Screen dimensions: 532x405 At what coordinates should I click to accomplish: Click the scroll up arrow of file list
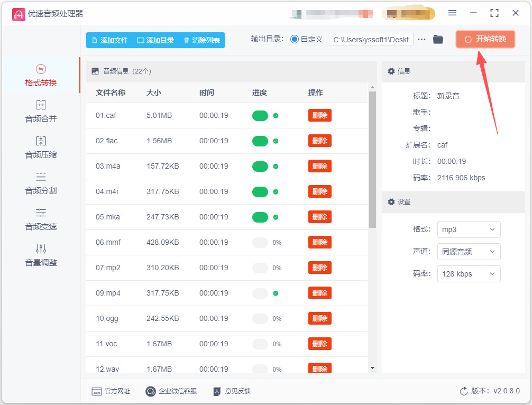372,88
